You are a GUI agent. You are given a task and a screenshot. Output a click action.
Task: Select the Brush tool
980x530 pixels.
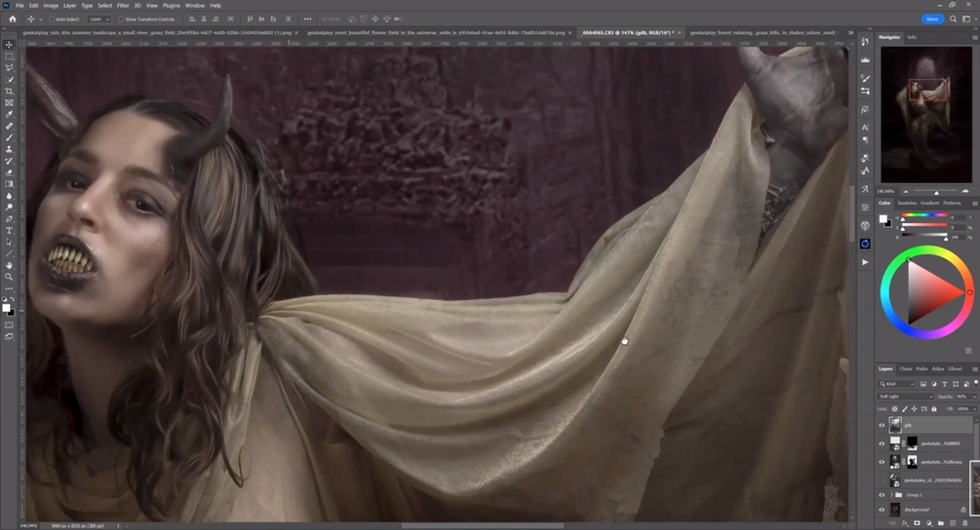click(x=9, y=137)
